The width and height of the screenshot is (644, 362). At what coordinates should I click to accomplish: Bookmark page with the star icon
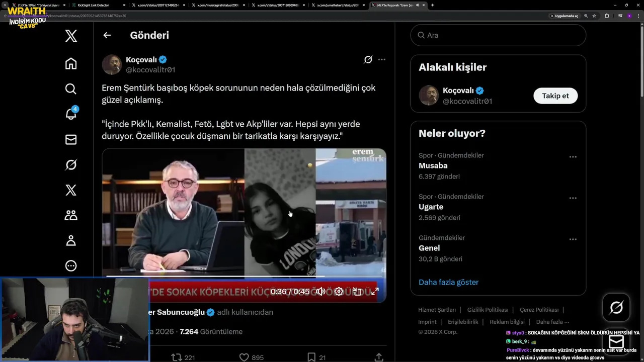(594, 16)
